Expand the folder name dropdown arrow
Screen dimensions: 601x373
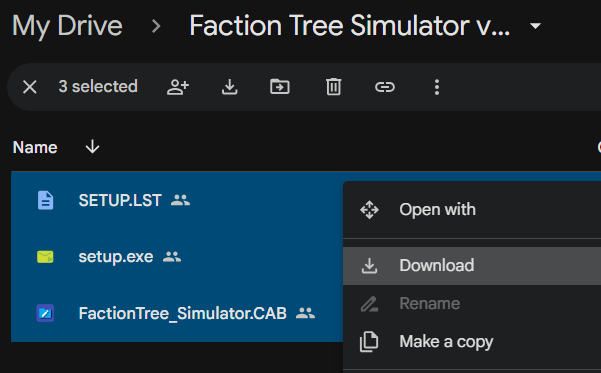pos(535,26)
